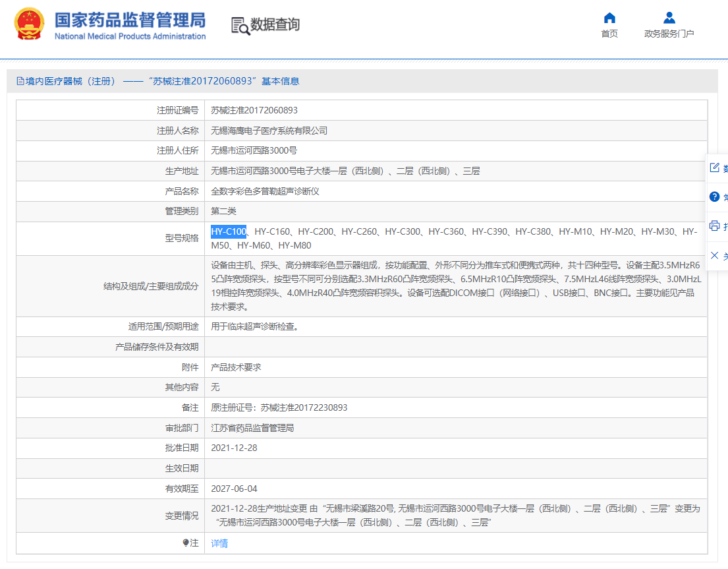This screenshot has width=728, height=569.
Task: Click the expiry date 2027-06-04
Action: [234, 489]
